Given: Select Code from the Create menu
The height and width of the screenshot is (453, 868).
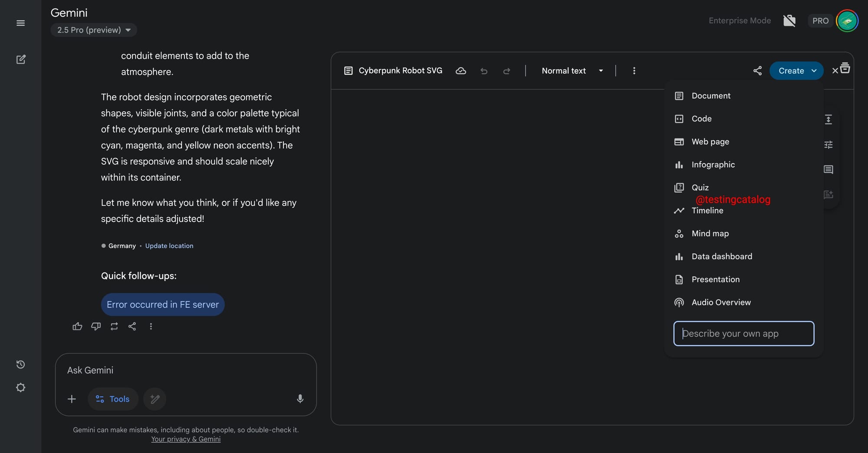Looking at the screenshot, I should point(743,119).
